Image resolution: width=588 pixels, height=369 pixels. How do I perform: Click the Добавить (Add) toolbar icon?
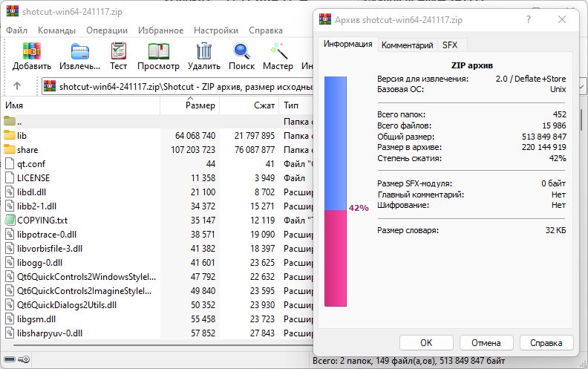pyautogui.click(x=32, y=56)
